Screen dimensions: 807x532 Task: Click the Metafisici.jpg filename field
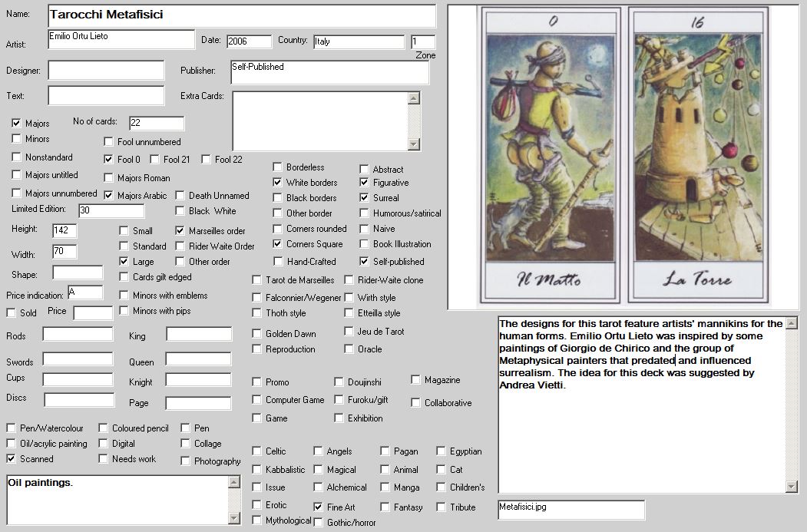coord(571,509)
